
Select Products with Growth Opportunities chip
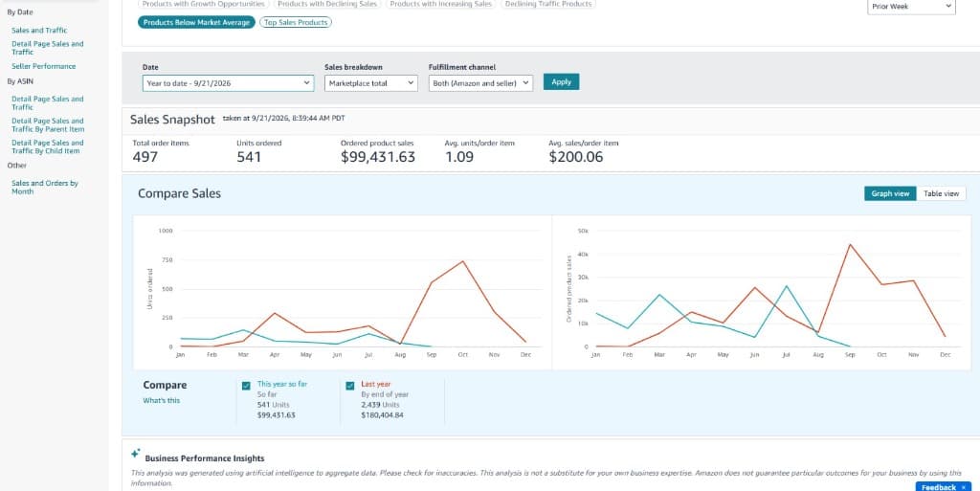pyautogui.click(x=203, y=4)
